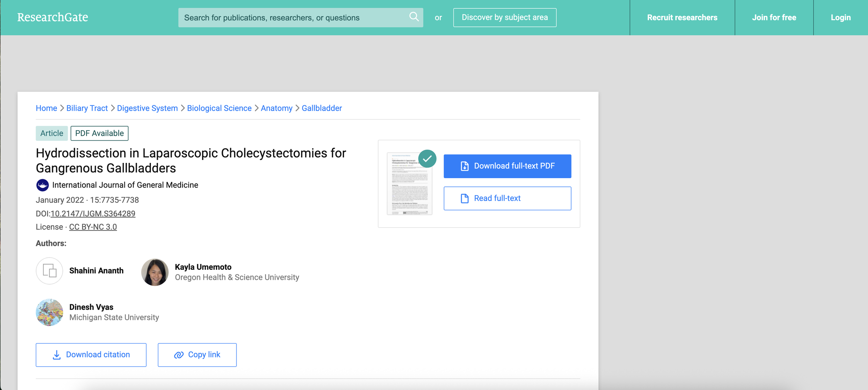Click Read full-text button
The height and width of the screenshot is (390, 868).
point(507,198)
